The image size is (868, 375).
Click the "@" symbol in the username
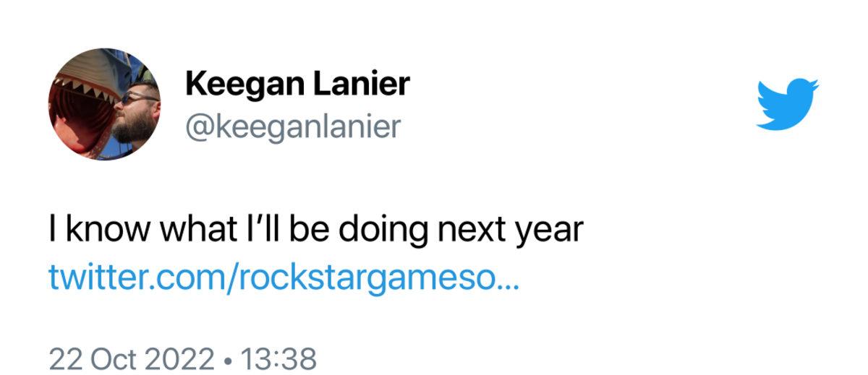[197, 128]
